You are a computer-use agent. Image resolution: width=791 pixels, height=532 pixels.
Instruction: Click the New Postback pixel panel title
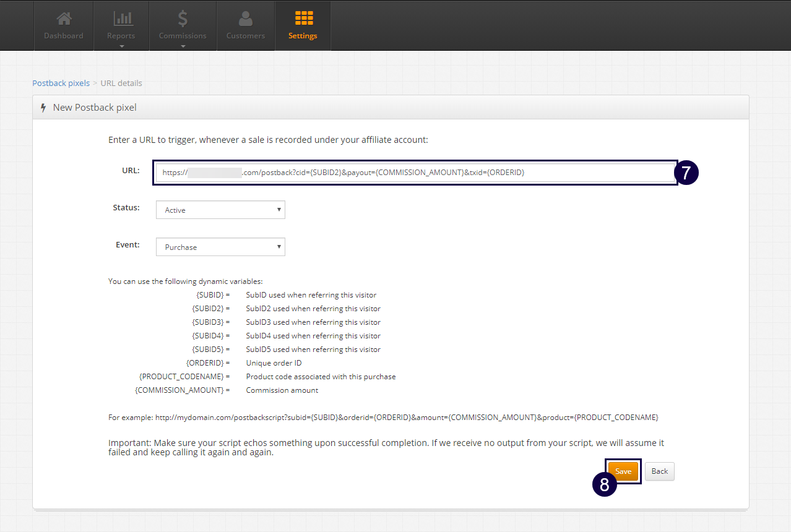click(x=95, y=108)
